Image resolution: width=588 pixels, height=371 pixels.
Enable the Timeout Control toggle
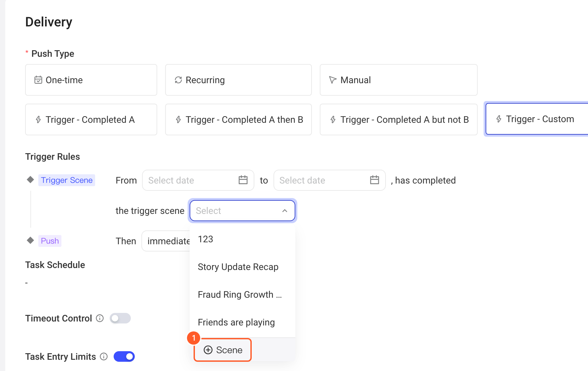(120, 318)
